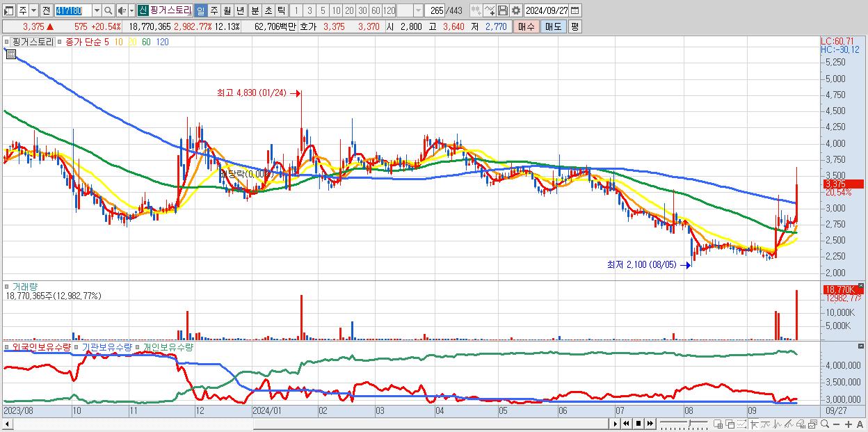Select interval 5 button
Viewport: 868px width, 432px height.
(x=323, y=10)
